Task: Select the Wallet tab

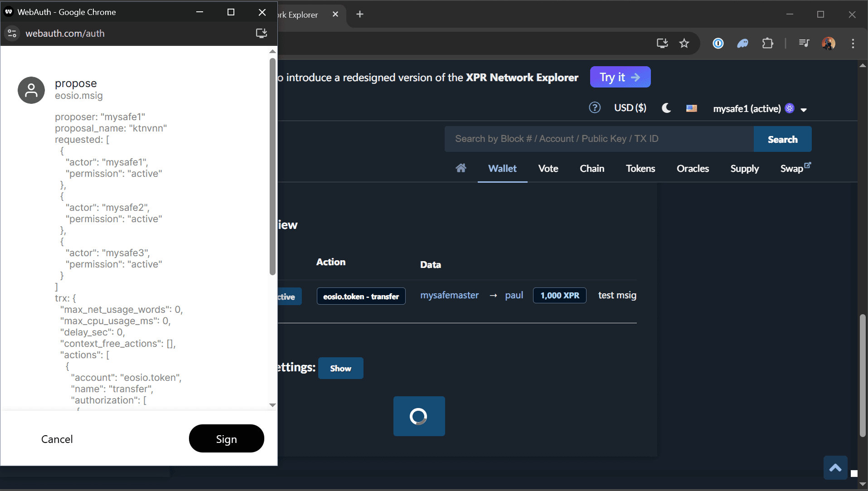Action: (502, 169)
